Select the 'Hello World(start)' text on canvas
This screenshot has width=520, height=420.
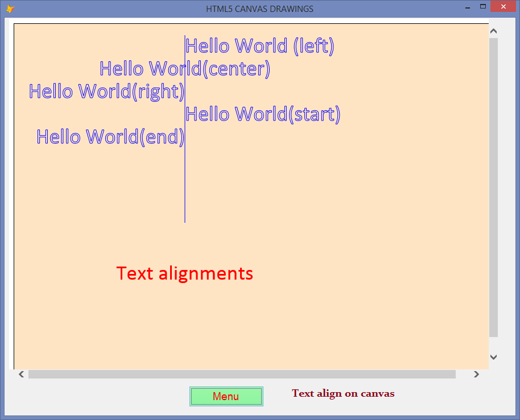262,114
